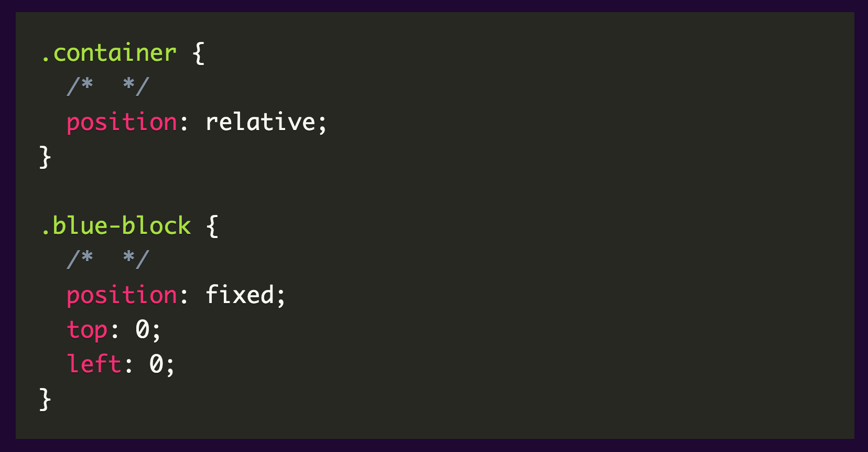Click the word relative in the code
This screenshot has width=868, height=452.
(261, 122)
